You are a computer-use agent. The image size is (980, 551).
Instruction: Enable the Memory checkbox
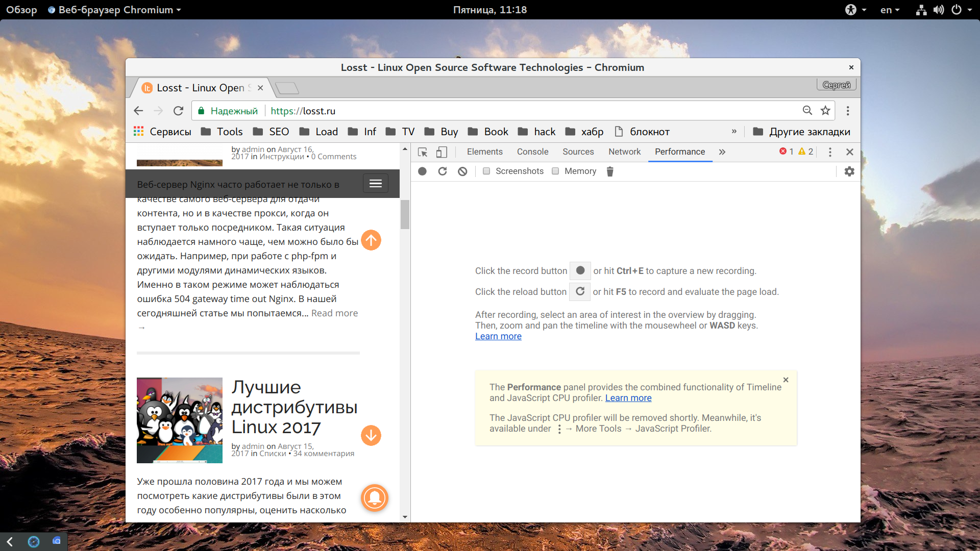[x=555, y=171]
